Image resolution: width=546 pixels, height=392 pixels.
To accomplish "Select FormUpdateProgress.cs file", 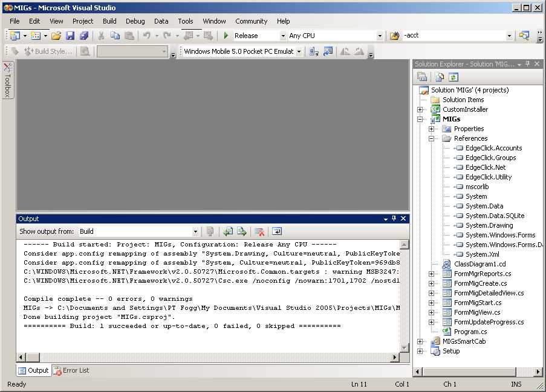I will point(489,322).
